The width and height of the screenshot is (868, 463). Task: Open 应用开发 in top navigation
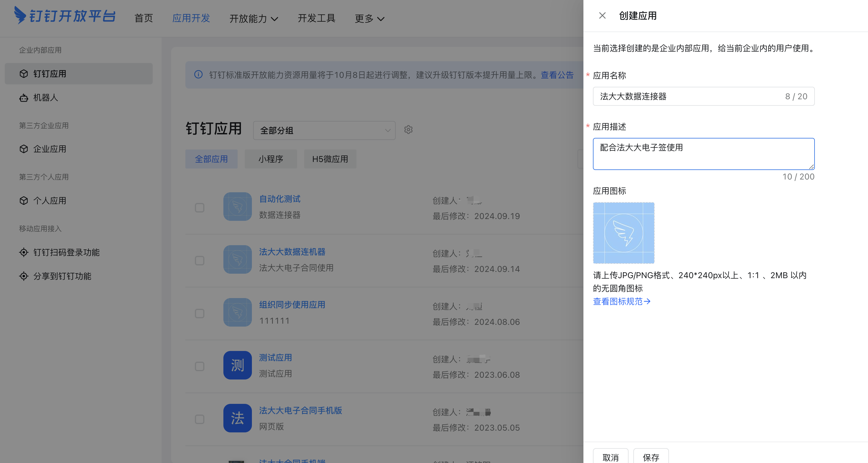191,18
